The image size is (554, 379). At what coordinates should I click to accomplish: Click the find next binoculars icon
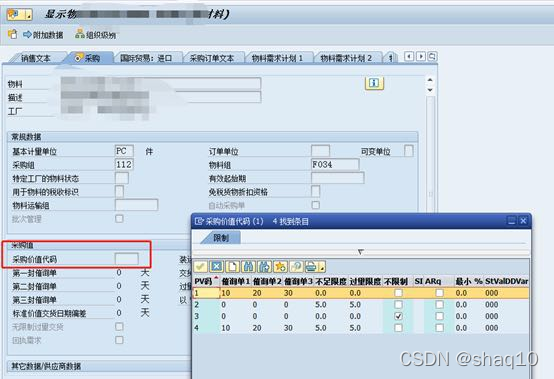(x=264, y=266)
